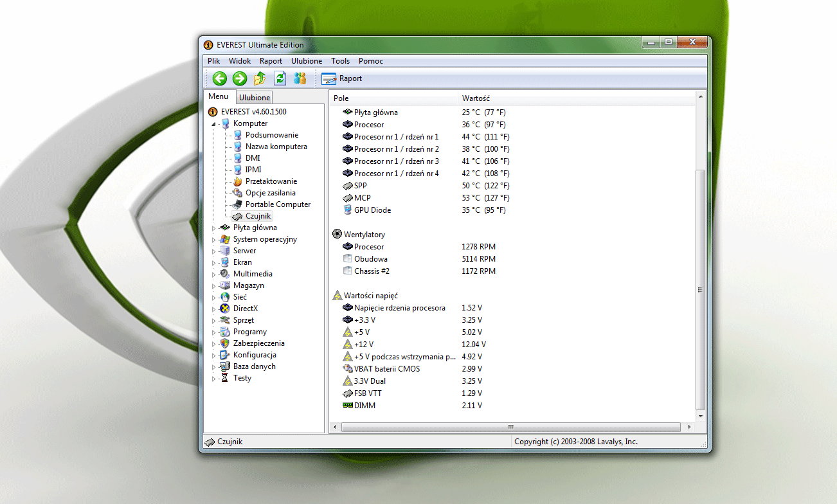Click the IPMI tree icon
Viewport: 837px width, 504px height.
[237, 170]
